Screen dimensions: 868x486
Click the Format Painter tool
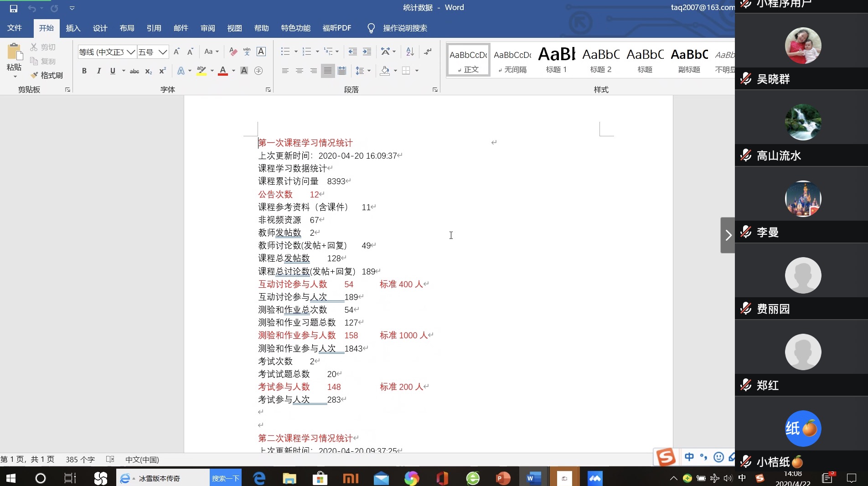[x=46, y=75]
